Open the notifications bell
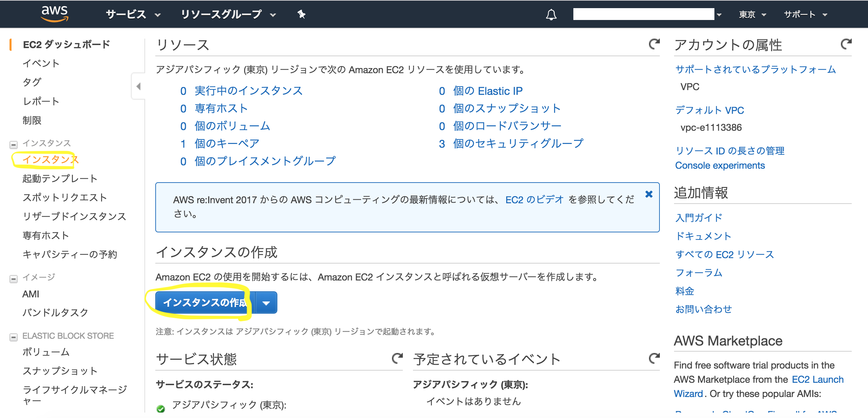 pyautogui.click(x=551, y=15)
